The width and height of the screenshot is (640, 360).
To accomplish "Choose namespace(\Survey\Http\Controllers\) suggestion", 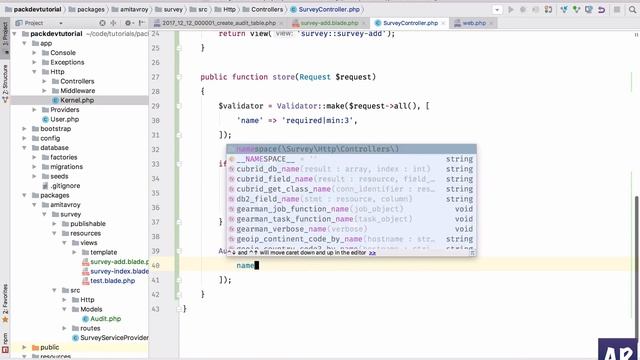I will click(x=351, y=149).
